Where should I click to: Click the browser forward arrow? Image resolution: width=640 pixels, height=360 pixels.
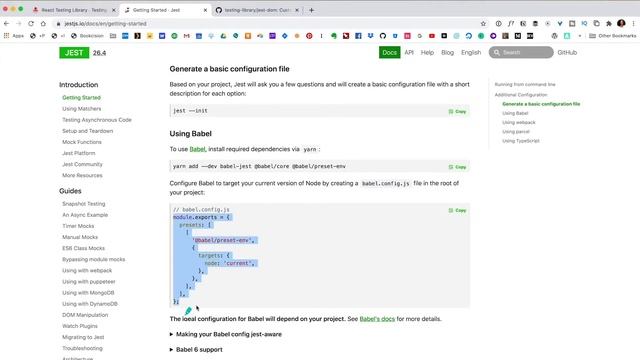coord(18,24)
